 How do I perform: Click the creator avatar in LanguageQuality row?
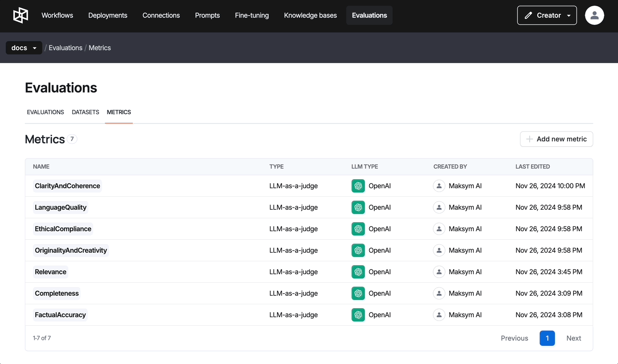439,207
